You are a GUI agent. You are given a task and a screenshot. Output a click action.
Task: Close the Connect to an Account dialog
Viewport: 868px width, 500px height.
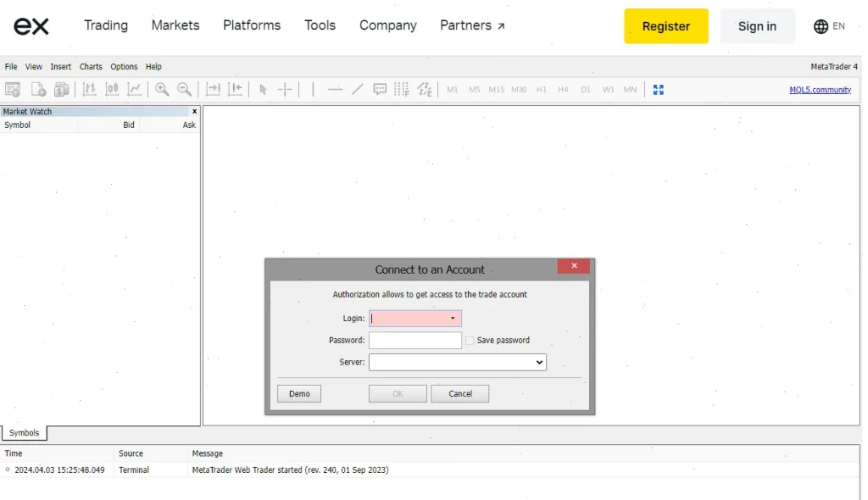click(x=574, y=266)
